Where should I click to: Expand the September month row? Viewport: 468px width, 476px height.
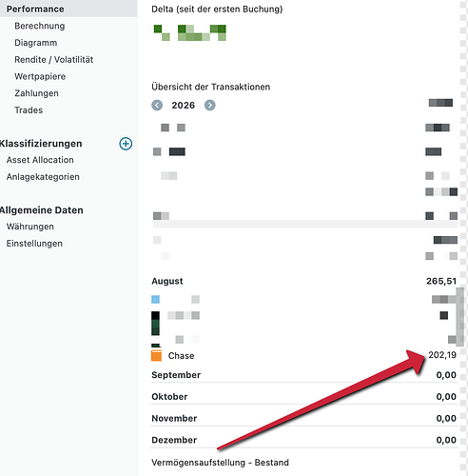(x=303, y=375)
